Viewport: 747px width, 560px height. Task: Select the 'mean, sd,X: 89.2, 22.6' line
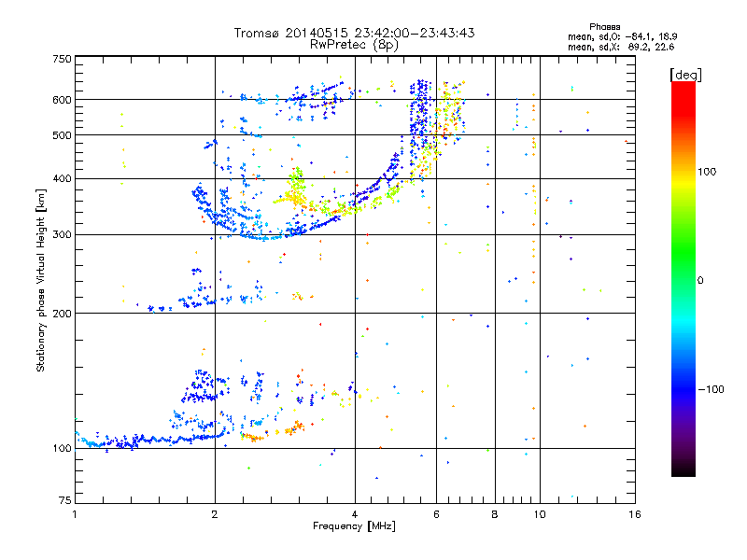(x=621, y=47)
